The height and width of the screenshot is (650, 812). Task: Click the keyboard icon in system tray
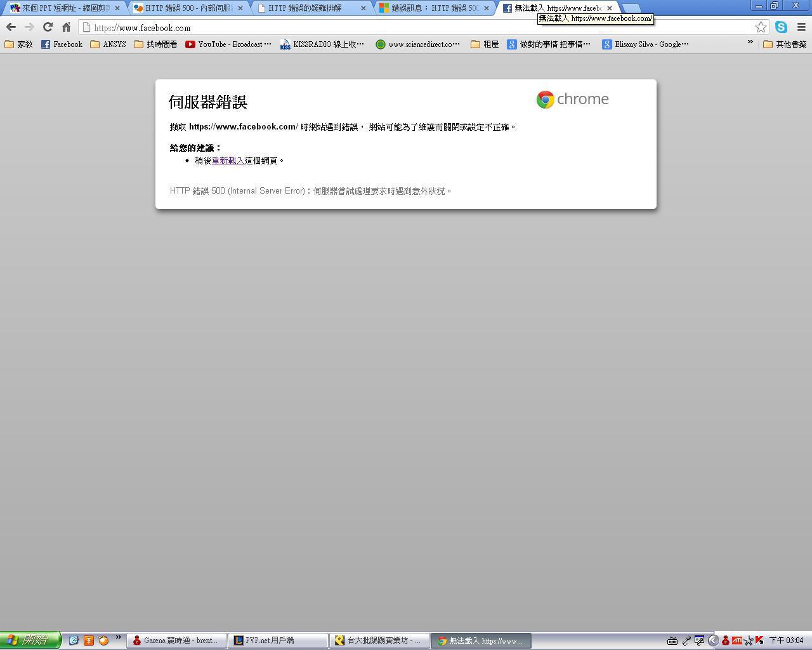click(672, 641)
